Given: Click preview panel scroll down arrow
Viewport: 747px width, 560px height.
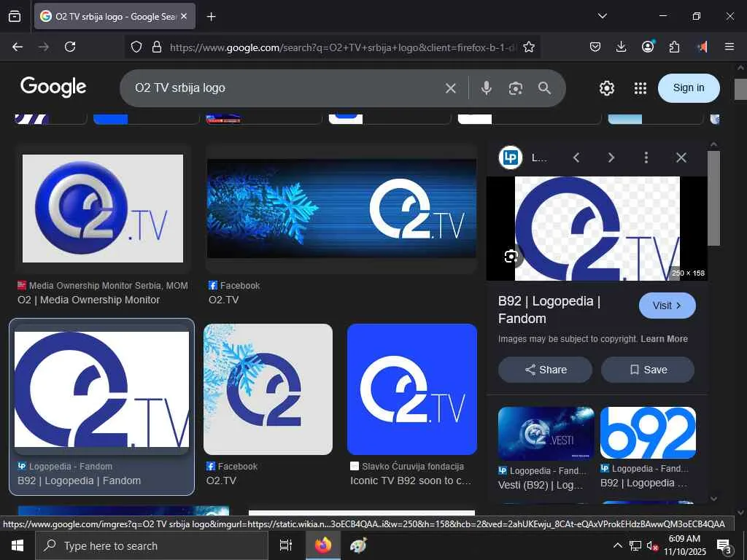Looking at the screenshot, I should 713,499.
